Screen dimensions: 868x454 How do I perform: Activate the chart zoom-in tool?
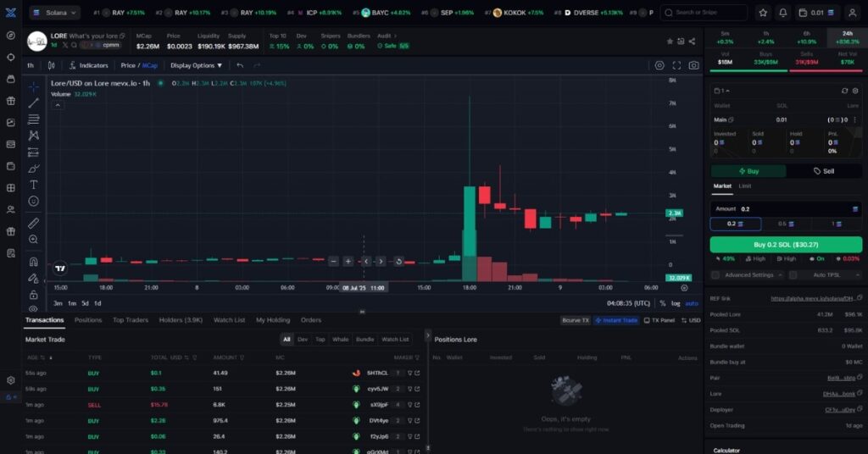(34, 240)
